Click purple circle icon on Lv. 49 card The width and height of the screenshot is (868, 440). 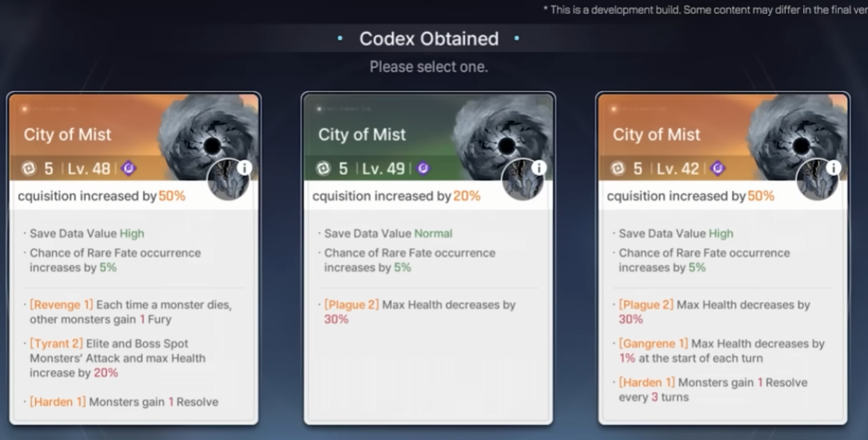(423, 168)
